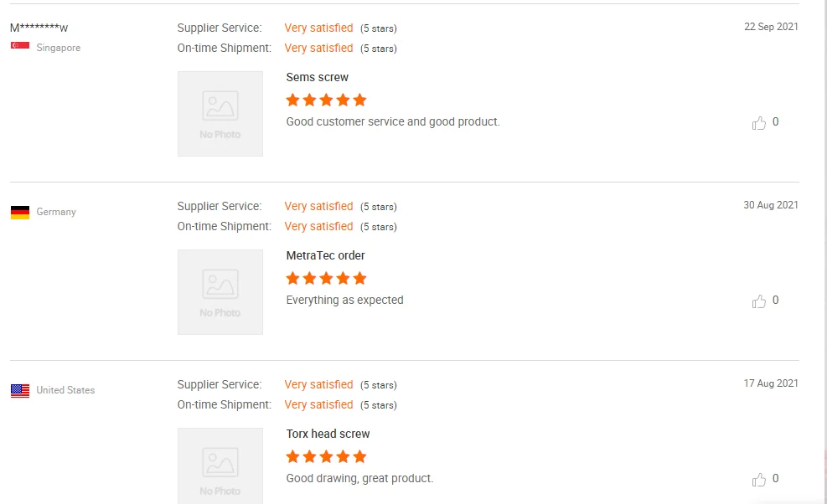Image resolution: width=827 pixels, height=504 pixels.
Task: Like the Sems screw review thumbs-up
Action: pyautogui.click(x=759, y=123)
